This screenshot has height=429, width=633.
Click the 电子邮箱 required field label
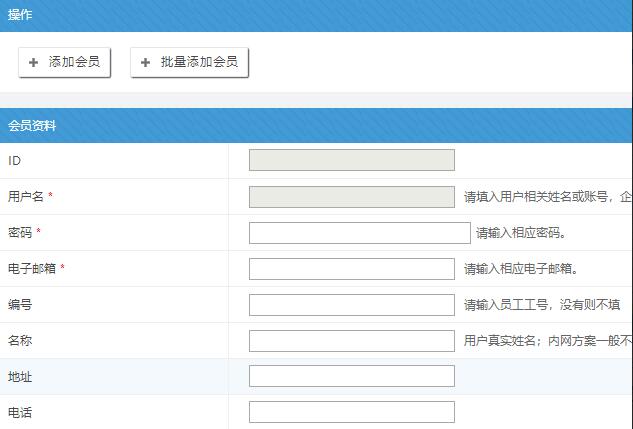[x=32, y=269]
